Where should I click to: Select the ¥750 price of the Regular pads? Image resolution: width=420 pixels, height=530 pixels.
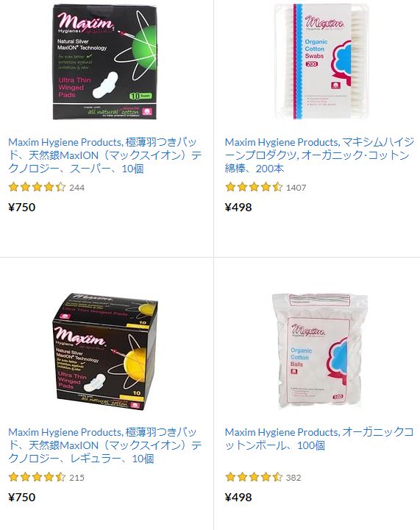21,497
